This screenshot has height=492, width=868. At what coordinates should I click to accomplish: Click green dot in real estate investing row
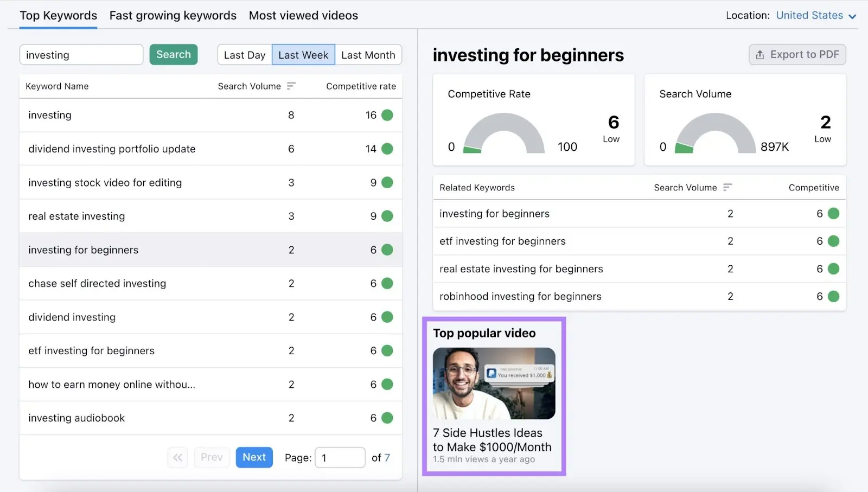[387, 216]
